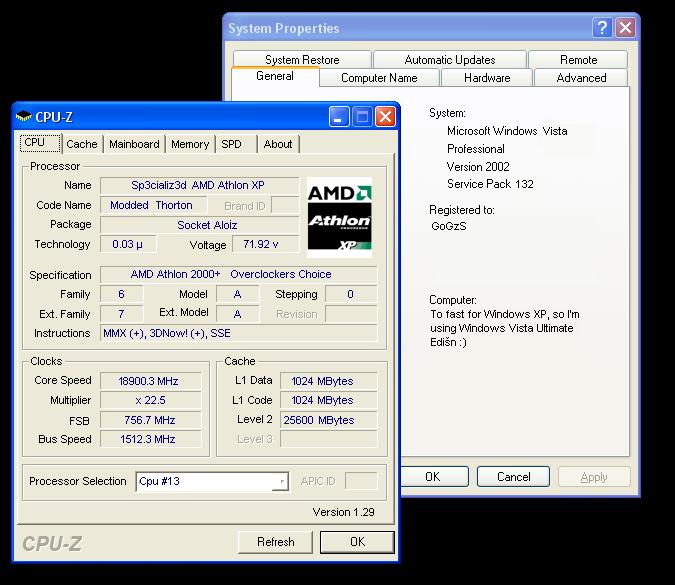Switch to the Hardware tab
This screenshot has width=675, height=585.
click(x=487, y=78)
